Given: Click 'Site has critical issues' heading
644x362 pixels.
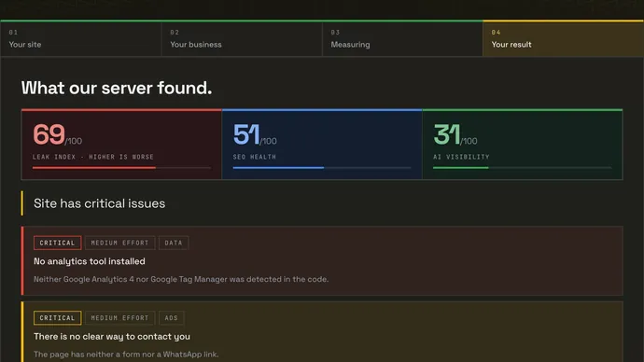Looking at the screenshot, I should [99, 203].
